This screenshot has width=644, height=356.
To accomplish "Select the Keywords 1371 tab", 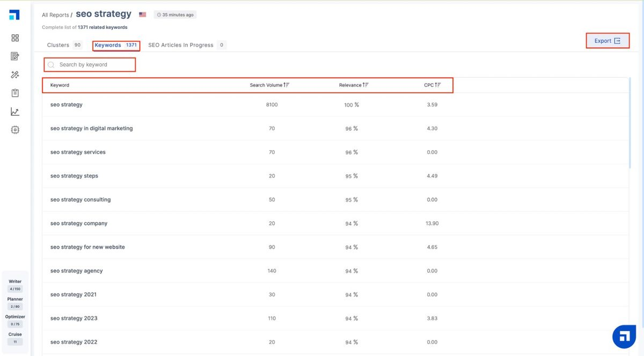I will tap(116, 45).
